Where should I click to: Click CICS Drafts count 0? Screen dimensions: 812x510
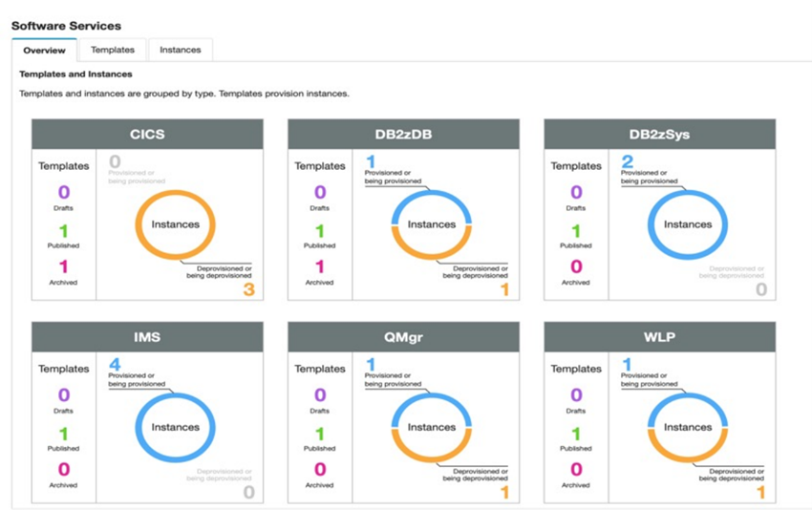pyautogui.click(x=64, y=192)
